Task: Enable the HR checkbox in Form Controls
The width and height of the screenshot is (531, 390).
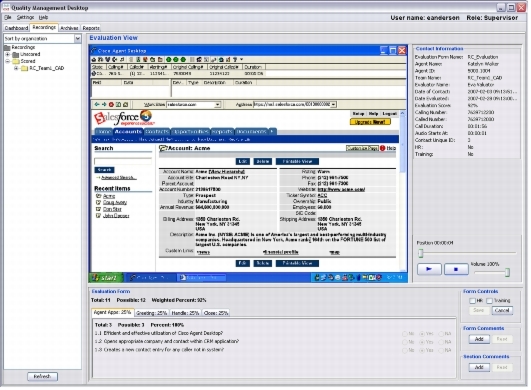Action: pos(472,301)
